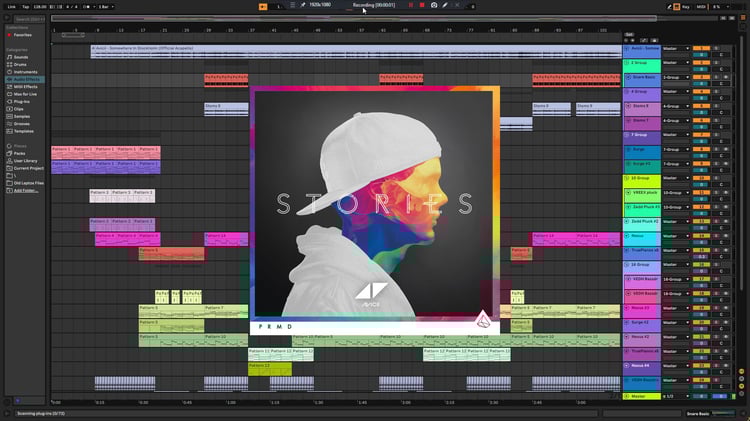Click Add Folder in the browser
Image resolution: width=750 pixels, height=421 pixels.
pyautogui.click(x=26, y=190)
